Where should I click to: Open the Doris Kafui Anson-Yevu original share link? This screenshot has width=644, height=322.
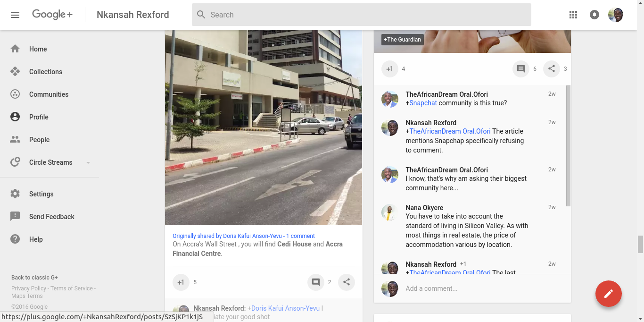(x=227, y=236)
